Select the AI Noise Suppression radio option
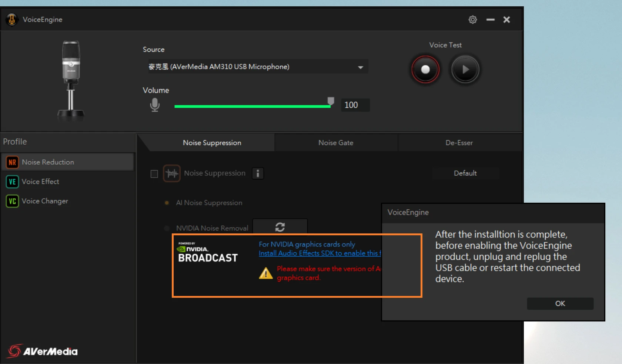Image resolution: width=622 pixels, height=364 pixels. (x=167, y=203)
